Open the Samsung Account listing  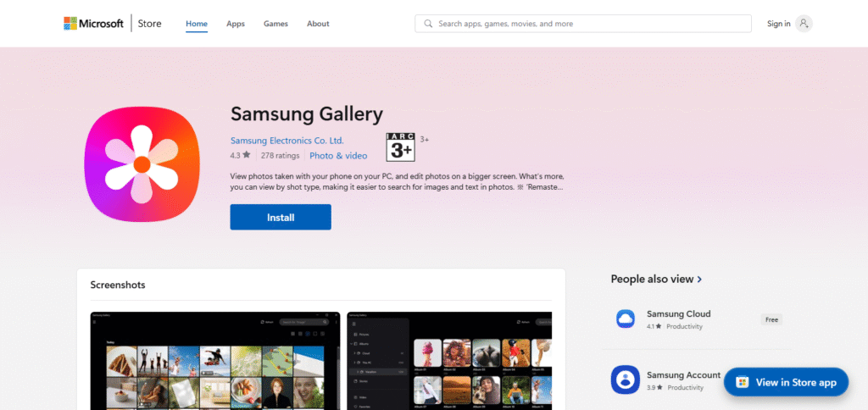coord(684,375)
